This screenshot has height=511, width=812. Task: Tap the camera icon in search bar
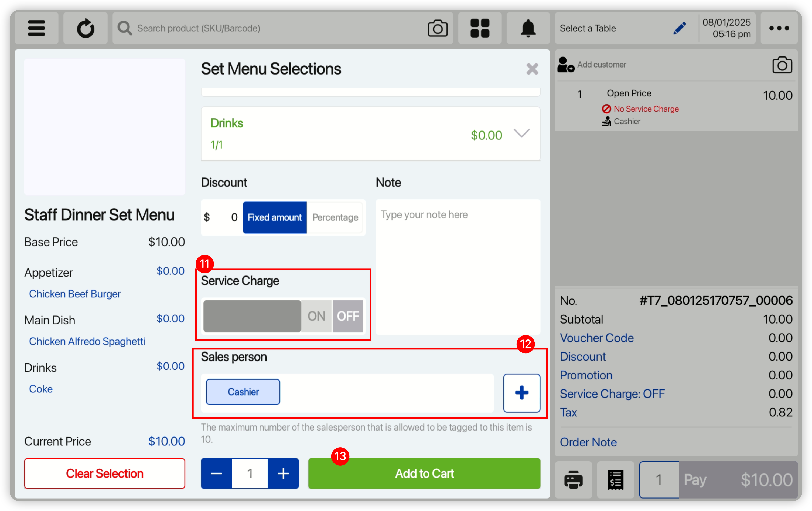pyautogui.click(x=437, y=28)
